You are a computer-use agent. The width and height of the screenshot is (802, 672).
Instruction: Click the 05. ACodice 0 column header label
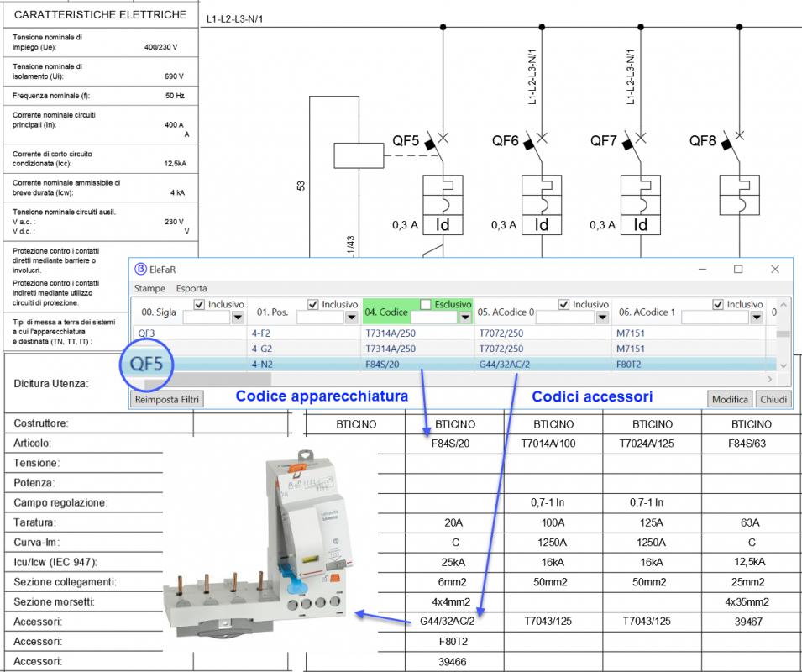point(506,312)
